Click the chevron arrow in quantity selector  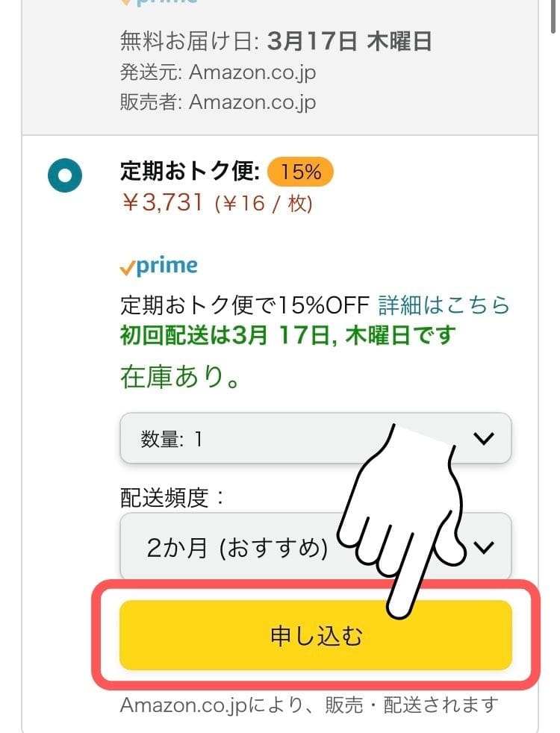[484, 439]
